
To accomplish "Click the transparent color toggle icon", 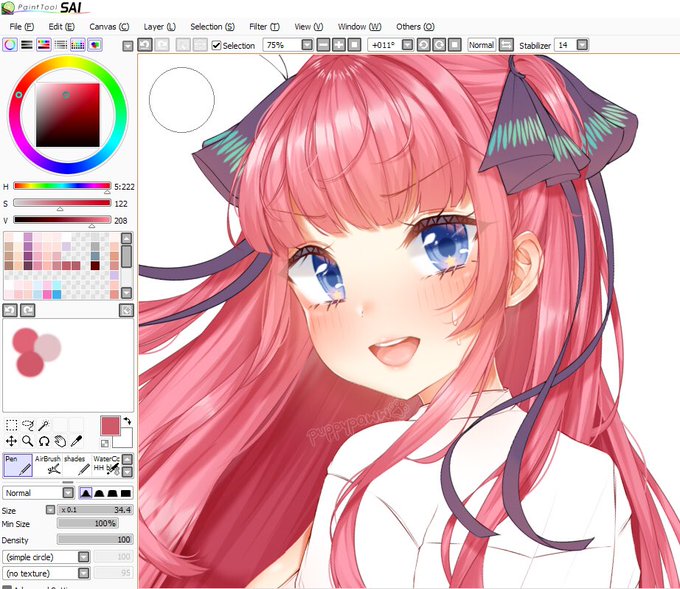I will (x=105, y=443).
